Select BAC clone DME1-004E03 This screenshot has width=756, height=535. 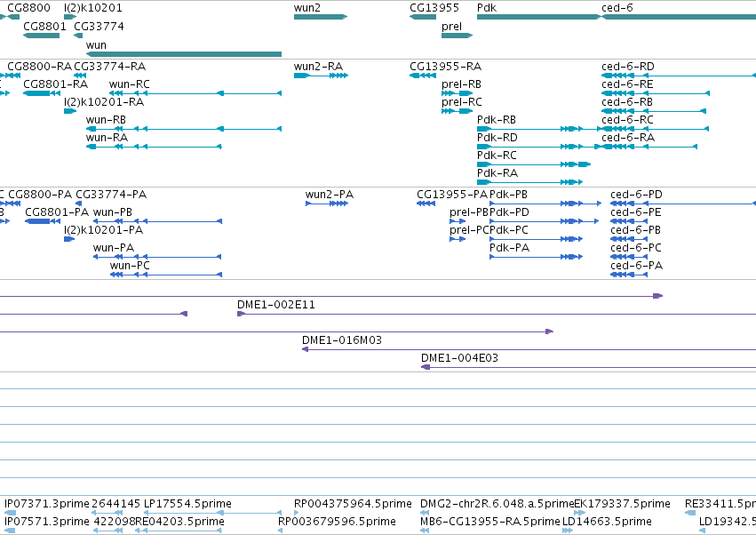tap(588, 368)
